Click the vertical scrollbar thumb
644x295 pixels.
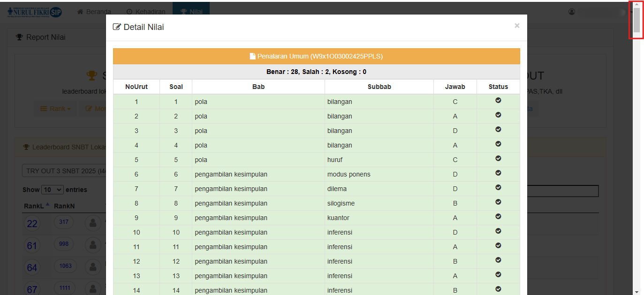coord(636,19)
